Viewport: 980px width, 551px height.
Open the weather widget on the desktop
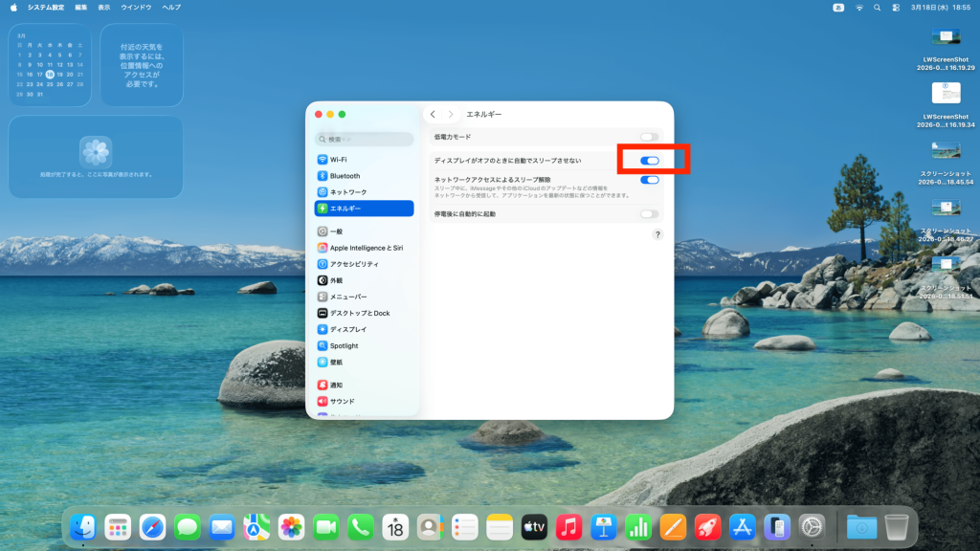click(142, 65)
